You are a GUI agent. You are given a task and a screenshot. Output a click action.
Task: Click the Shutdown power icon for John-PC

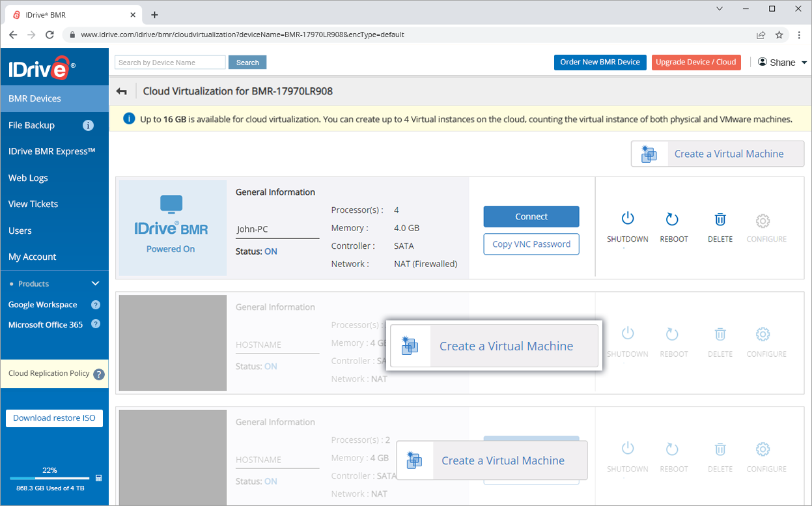[x=628, y=219]
